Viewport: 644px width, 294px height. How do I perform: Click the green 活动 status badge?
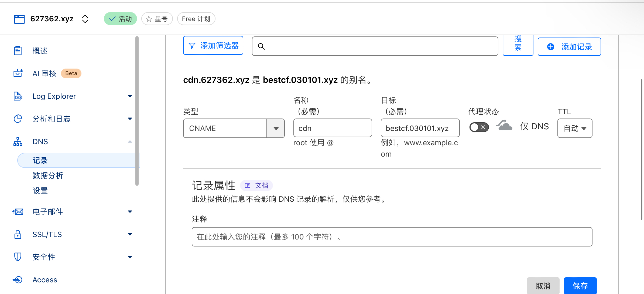[x=120, y=19]
